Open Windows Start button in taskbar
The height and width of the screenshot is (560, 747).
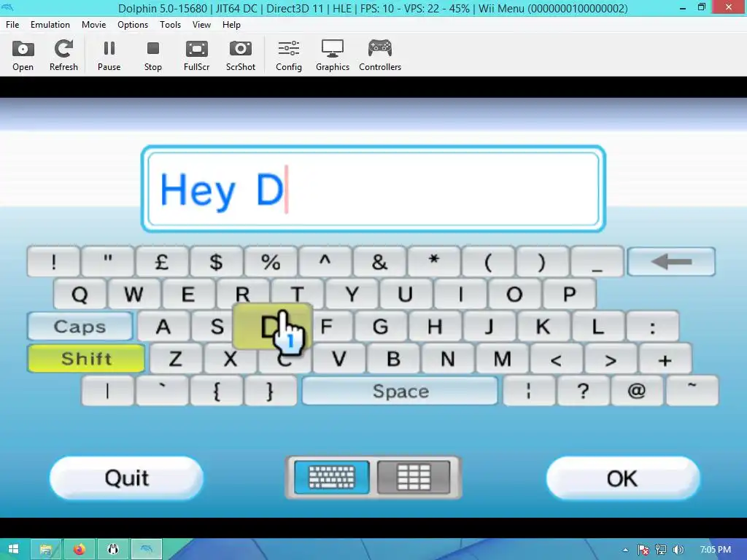click(x=13, y=550)
